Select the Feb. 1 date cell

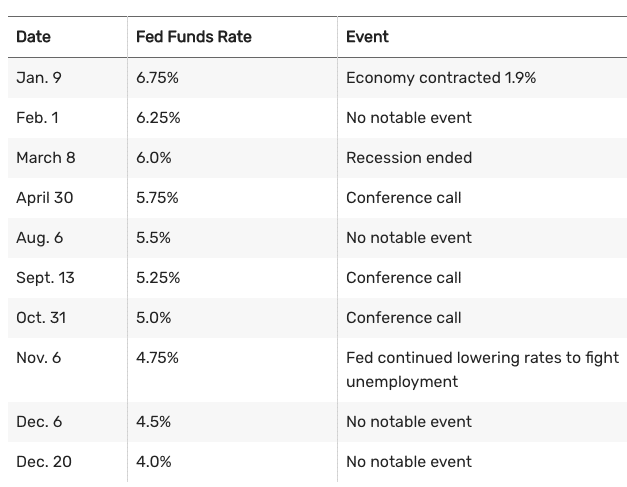[37, 117]
